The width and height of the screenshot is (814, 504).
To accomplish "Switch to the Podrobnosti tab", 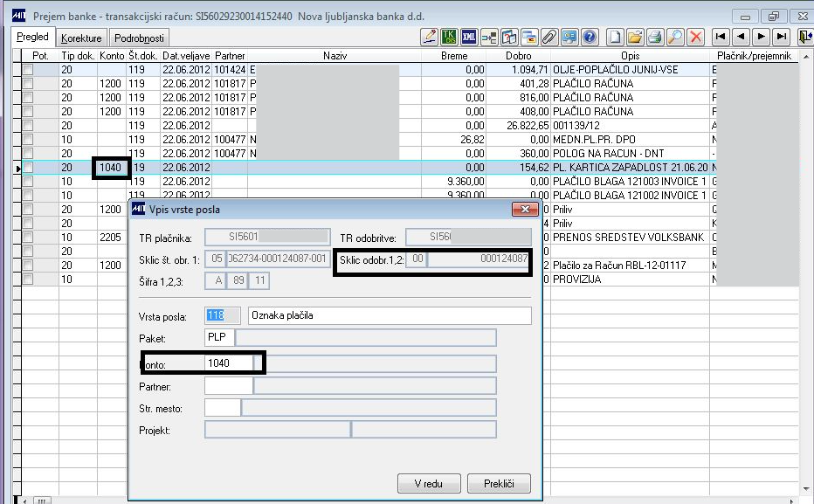I will point(139,38).
